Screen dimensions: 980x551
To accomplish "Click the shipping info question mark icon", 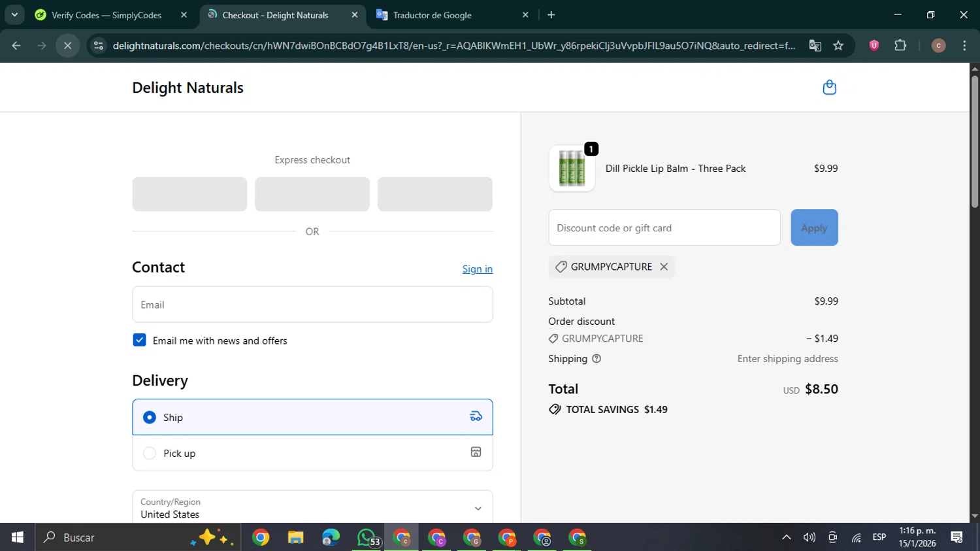I will (x=596, y=359).
